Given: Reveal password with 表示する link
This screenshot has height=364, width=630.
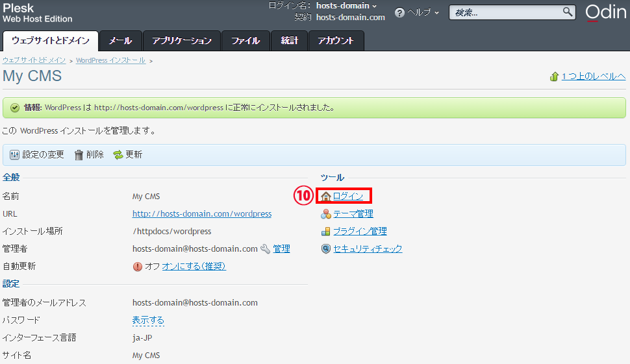Looking at the screenshot, I should [x=148, y=321].
